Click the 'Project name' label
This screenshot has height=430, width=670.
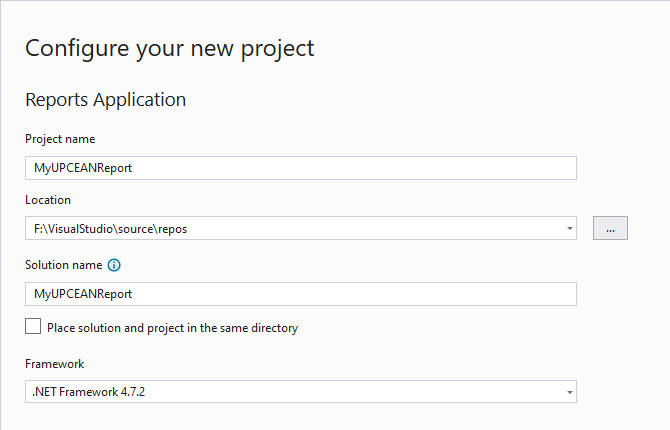[60, 139]
